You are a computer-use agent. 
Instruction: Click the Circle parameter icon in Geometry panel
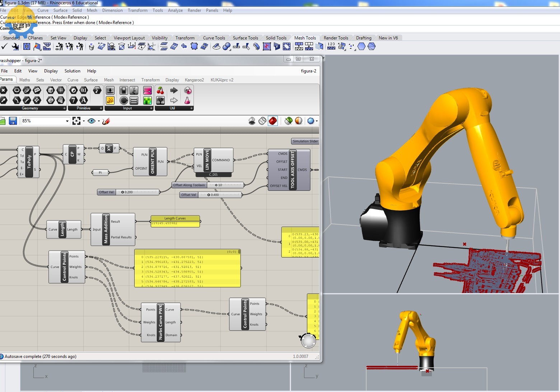(17, 90)
